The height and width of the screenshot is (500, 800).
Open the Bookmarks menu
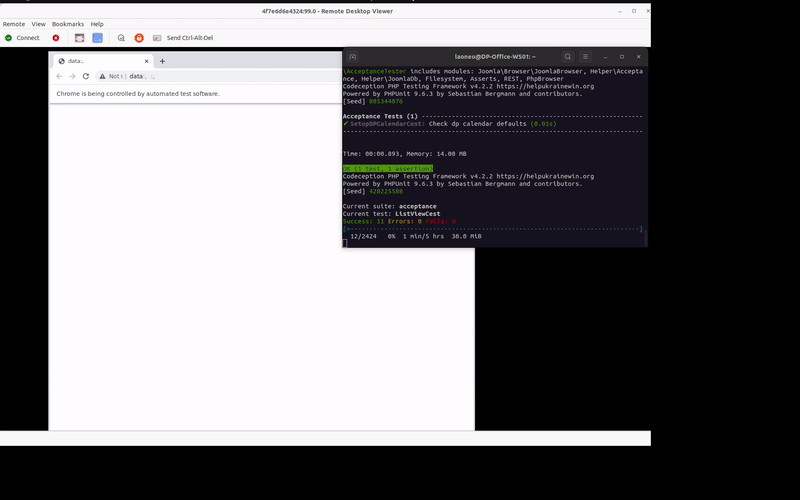tap(68, 24)
